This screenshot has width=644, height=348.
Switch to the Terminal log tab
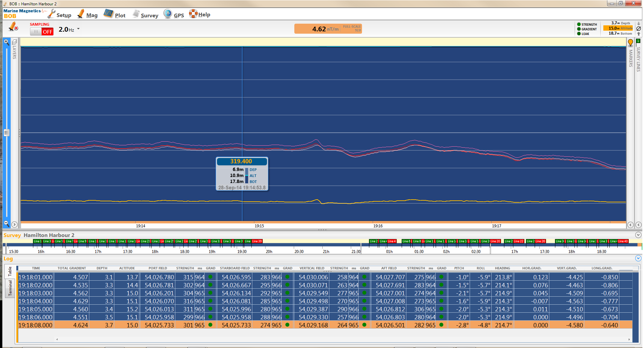pos(10,288)
